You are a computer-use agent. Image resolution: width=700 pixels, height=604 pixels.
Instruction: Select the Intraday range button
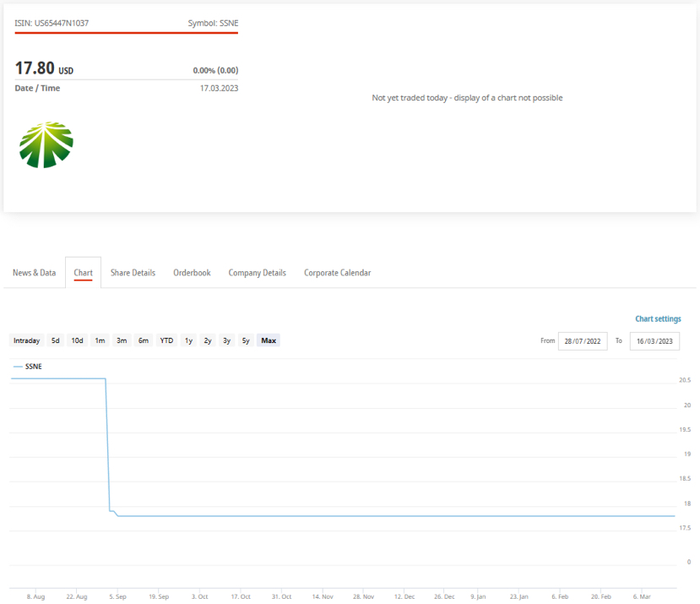[x=27, y=340]
